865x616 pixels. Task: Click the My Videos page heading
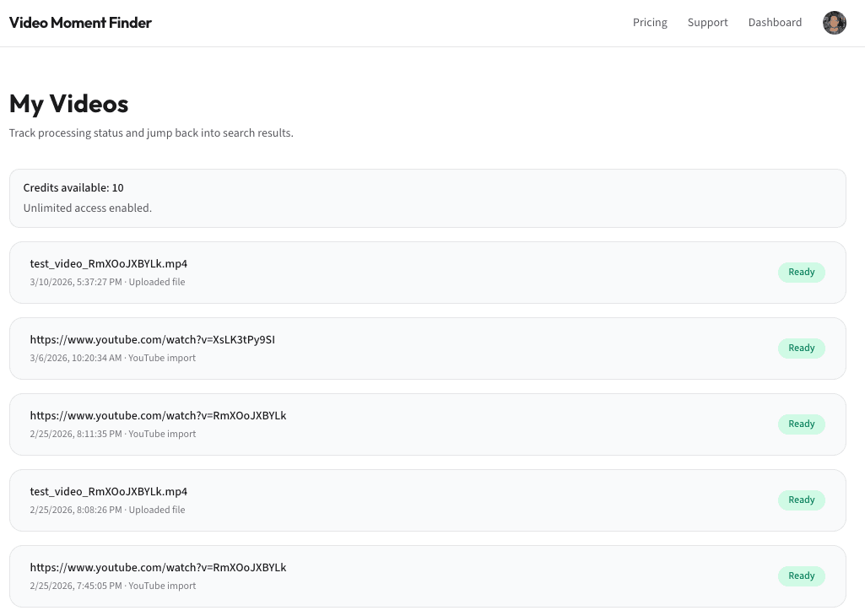(69, 104)
